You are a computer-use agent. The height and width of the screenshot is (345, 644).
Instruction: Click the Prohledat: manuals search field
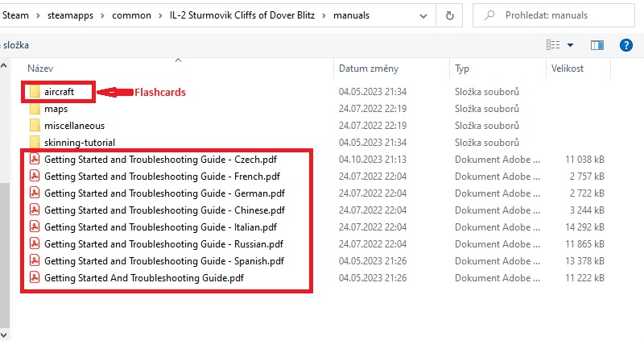563,15
